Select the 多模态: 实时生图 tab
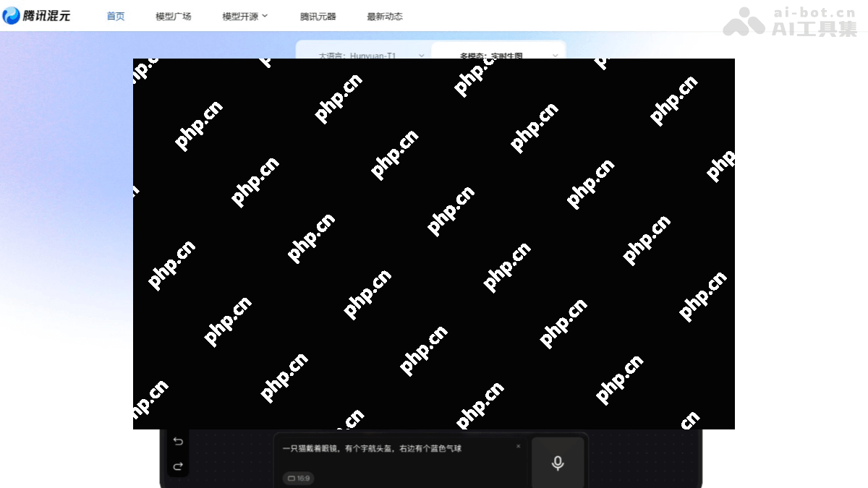Screen dimensions: 868x488 pos(492,55)
